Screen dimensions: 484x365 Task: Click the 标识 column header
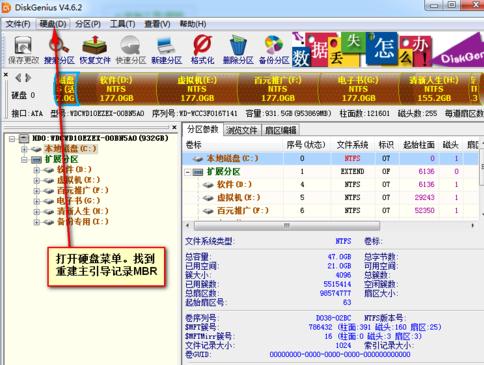click(386, 145)
